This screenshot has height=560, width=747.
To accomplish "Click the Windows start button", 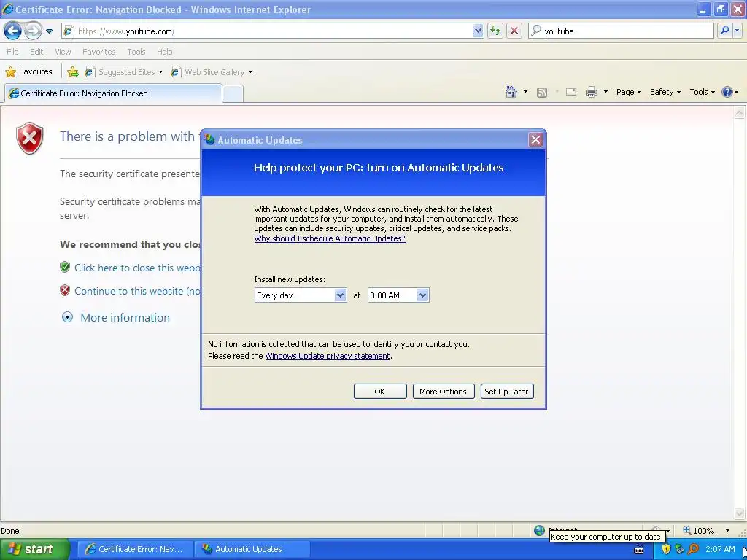I will 34,549.
